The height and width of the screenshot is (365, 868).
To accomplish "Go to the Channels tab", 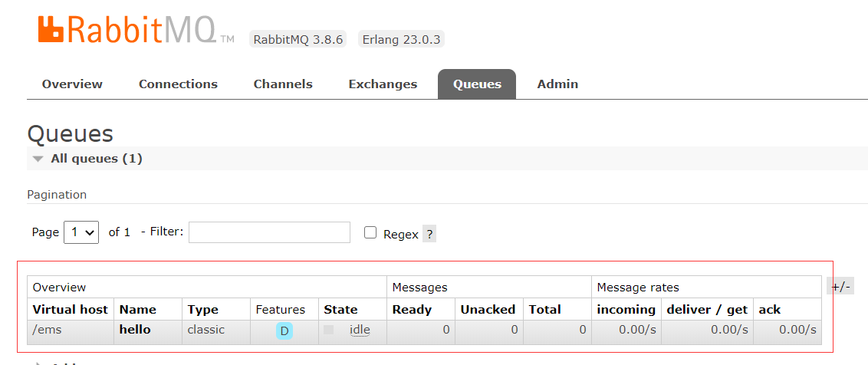I will (x=283, y=84).
